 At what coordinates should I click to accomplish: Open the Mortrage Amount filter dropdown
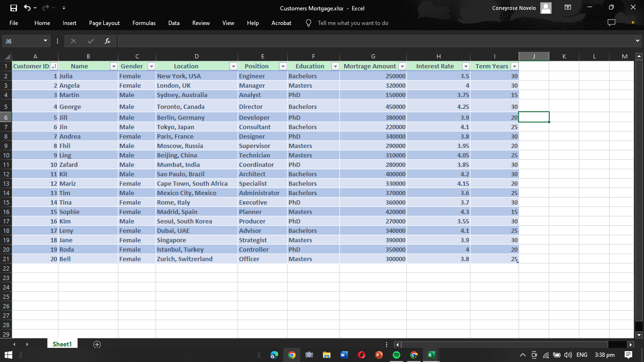(402, 66)
